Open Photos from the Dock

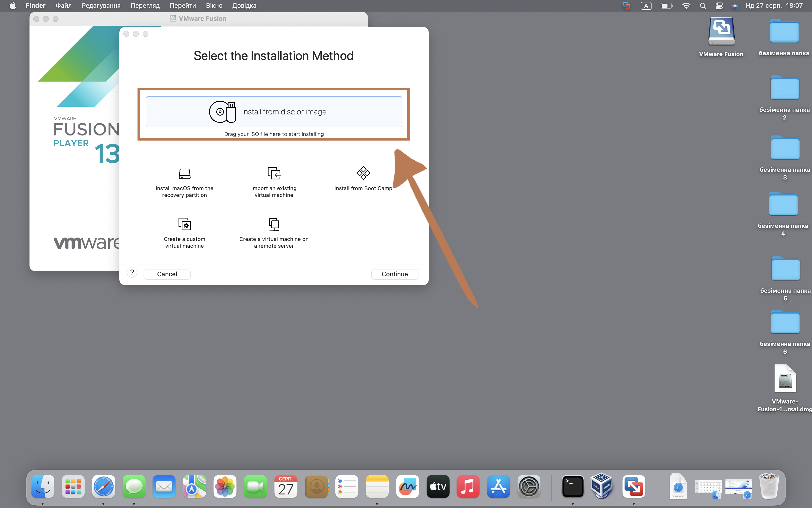[x=225, y=486]
